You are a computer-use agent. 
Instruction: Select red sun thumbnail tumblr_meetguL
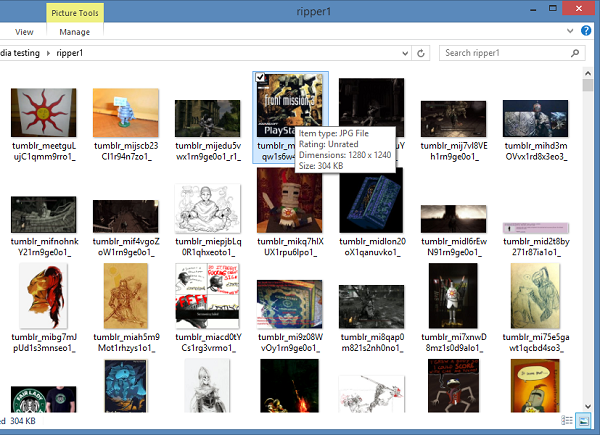click(44, 112)
